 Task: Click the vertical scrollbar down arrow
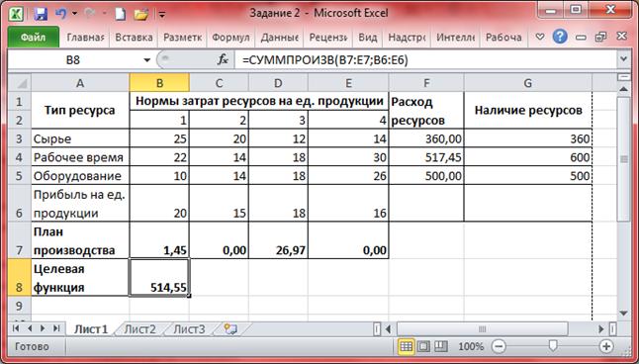(x=623, y=313)
